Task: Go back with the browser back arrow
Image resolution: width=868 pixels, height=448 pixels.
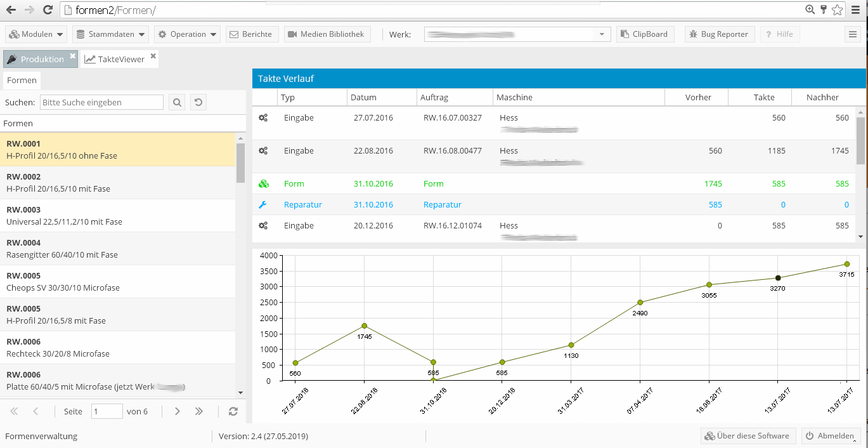Action: pyautogui.click(x=11, y=10)
